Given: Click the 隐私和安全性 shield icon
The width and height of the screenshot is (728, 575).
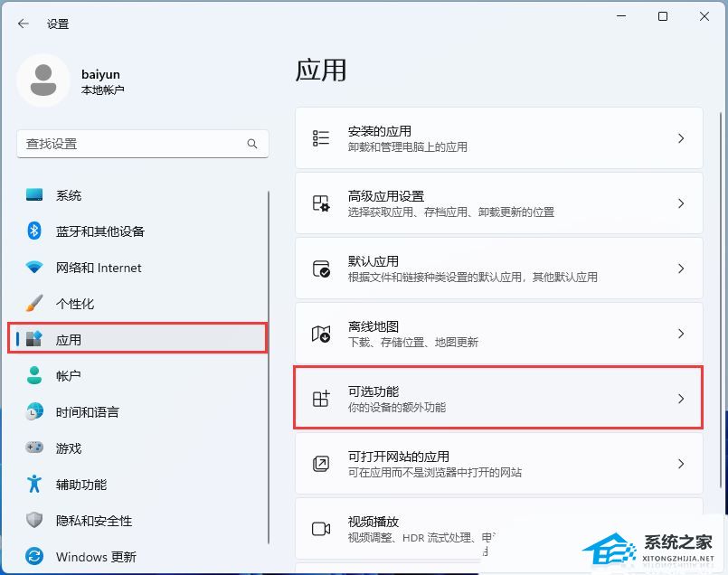Looking at the screenshot, I should 34,520.
